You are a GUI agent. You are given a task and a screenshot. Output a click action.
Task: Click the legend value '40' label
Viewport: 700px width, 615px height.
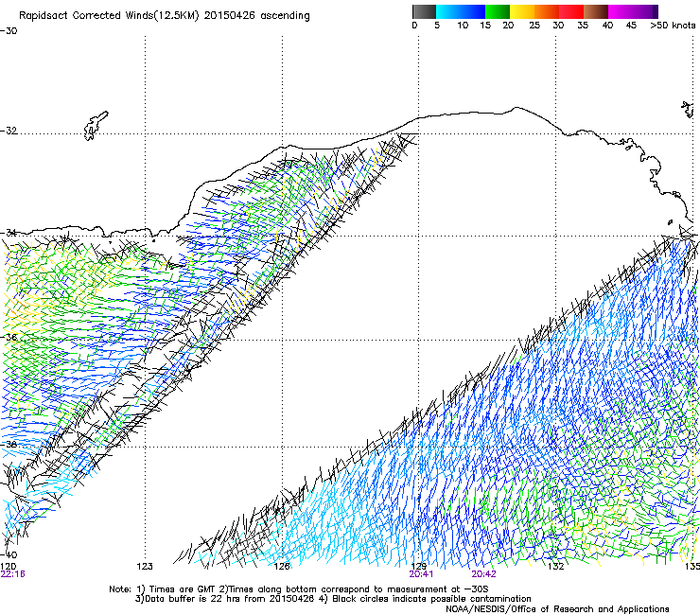(x=607, y=26)
